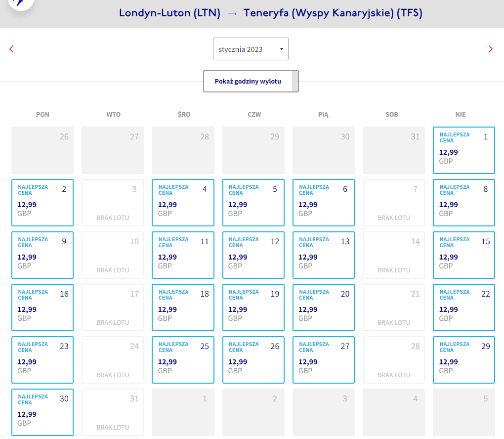Screen dimensions: 504x439
Task: Click the Londyn-Luton (LTN) origin title
Action: click(169, 13)
